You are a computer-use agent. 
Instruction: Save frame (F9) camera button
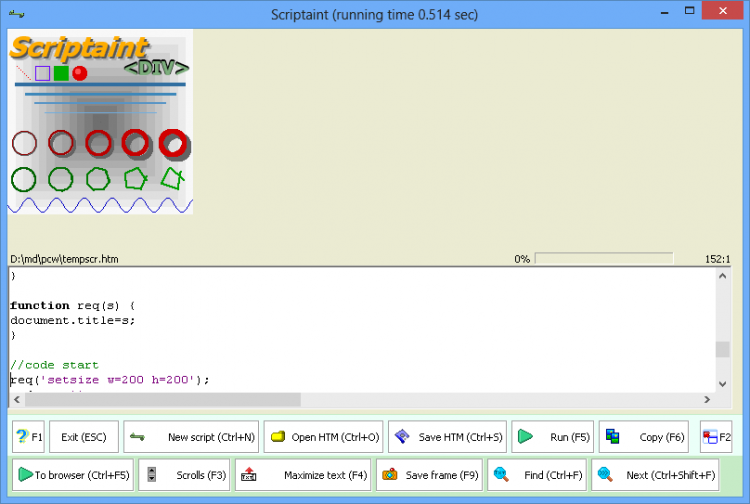[430, 475]
